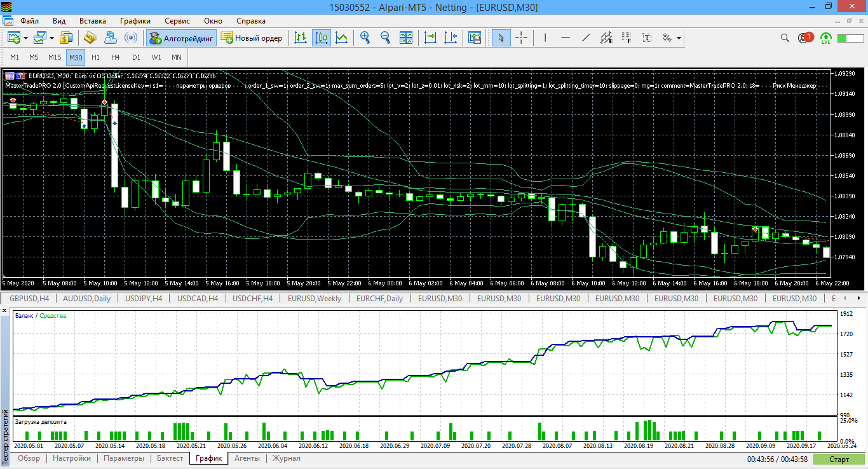This screenshot has height=469, width=868.
Task: Click the Новый ордер button
Action: click(x=252, y=38)
